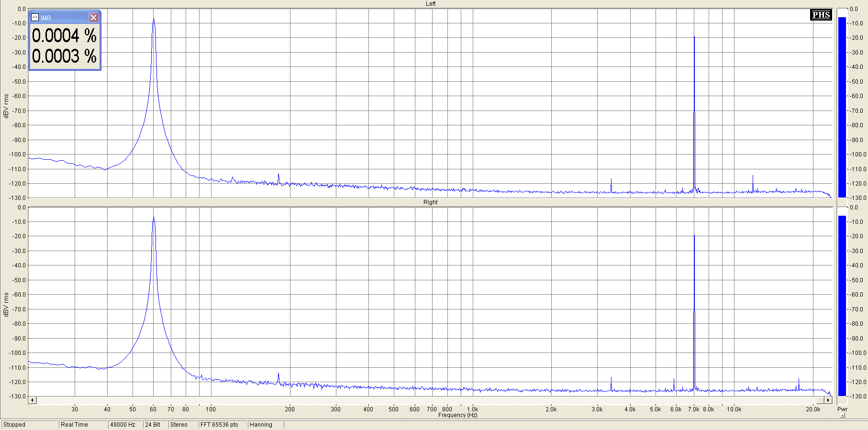The image size is (868, 430).
Task: Click the left scroll arrow under the plot
Action: (33, 400)
